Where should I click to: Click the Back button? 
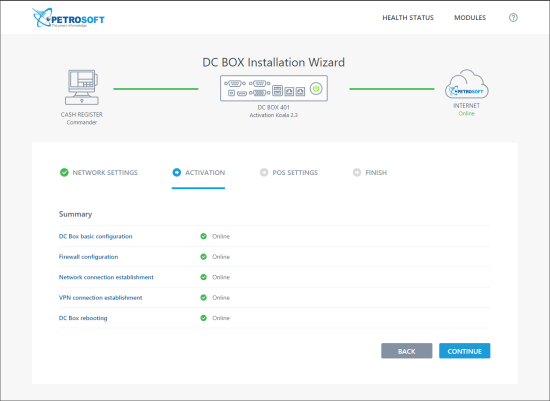407,351
